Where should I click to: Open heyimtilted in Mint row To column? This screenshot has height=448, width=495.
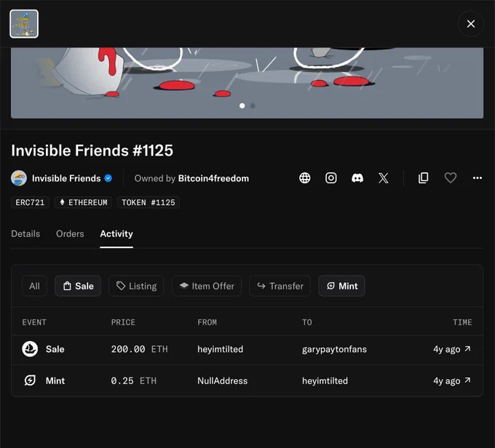click(325, 381)
